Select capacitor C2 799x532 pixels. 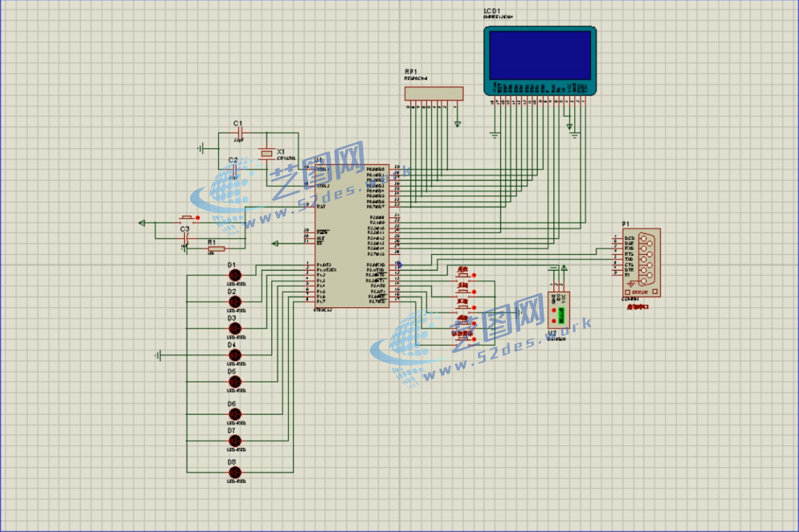pos(233,169)
